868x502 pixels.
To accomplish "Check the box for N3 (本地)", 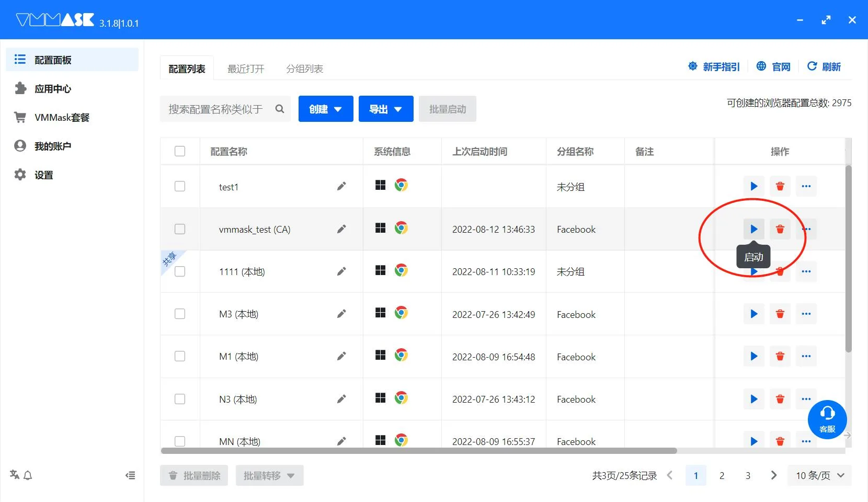I will [x=180, y=399].
